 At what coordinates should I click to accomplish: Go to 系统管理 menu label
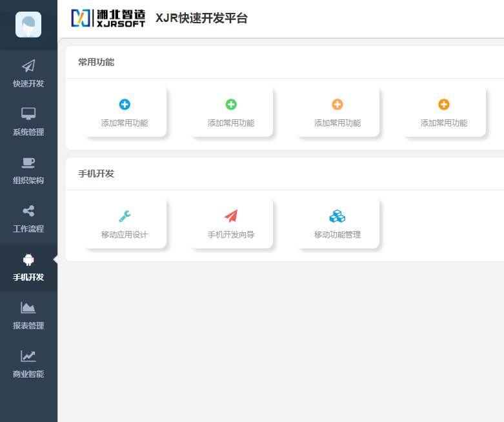28,132
